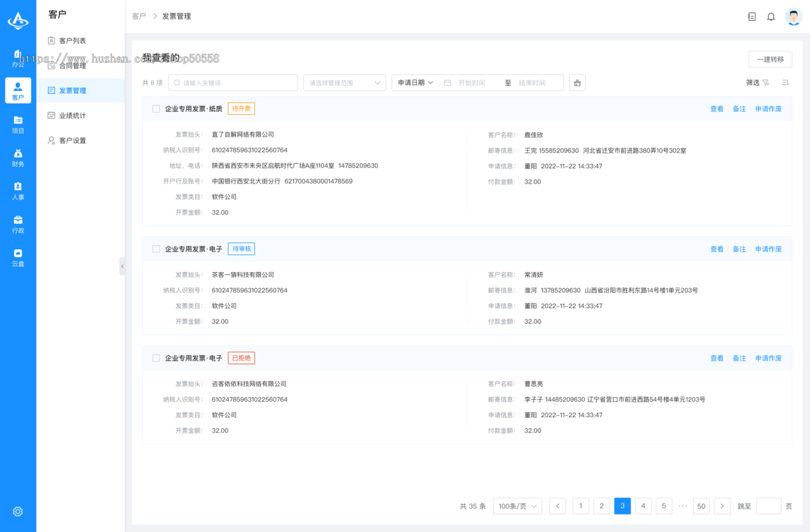The height and width of the screenshot is (532, 810).
Task: Select 发票管理 in the submenu
Action: click(80, 90)
